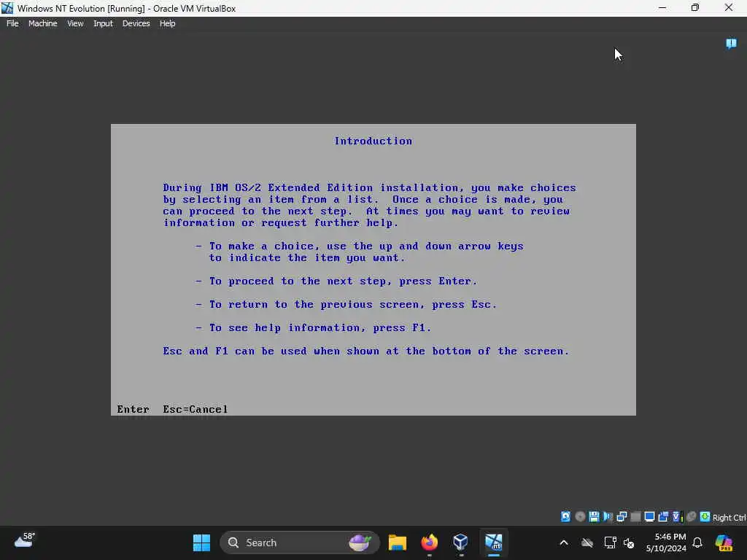Open the View menu

coord(75,23)
